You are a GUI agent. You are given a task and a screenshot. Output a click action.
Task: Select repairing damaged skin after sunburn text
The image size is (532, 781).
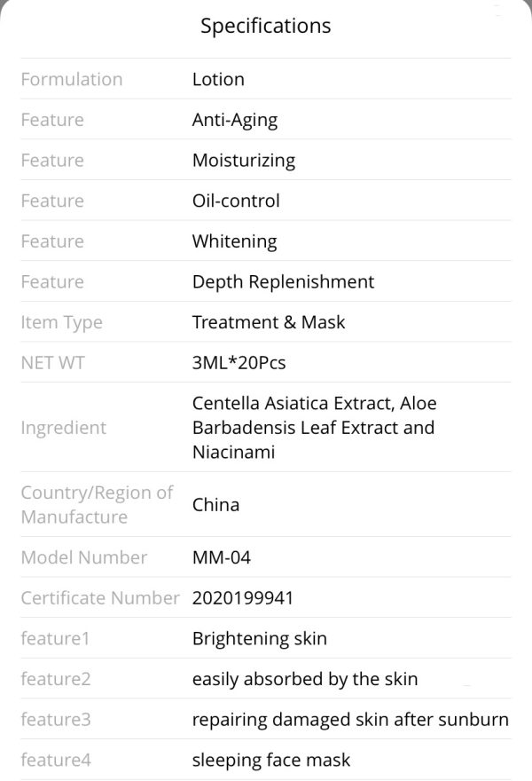point(350,720)
